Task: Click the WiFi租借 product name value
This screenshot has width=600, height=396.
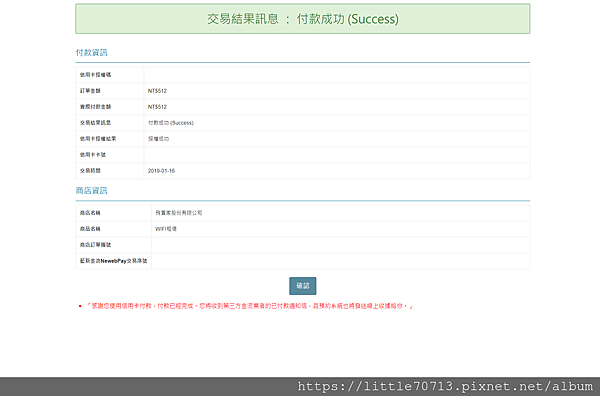Action: click(x=166, y=229)
